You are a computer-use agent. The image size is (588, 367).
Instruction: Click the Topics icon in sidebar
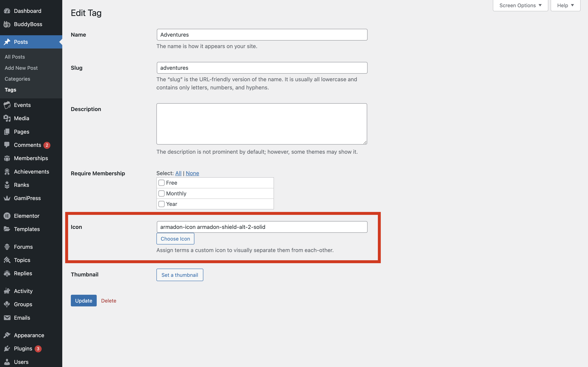point(7,260)
